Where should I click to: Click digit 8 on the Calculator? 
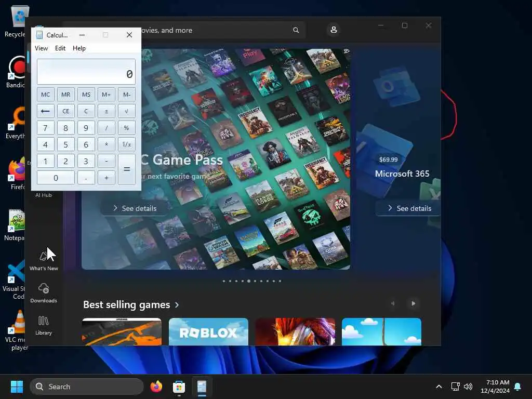click(x=66, y=128)
